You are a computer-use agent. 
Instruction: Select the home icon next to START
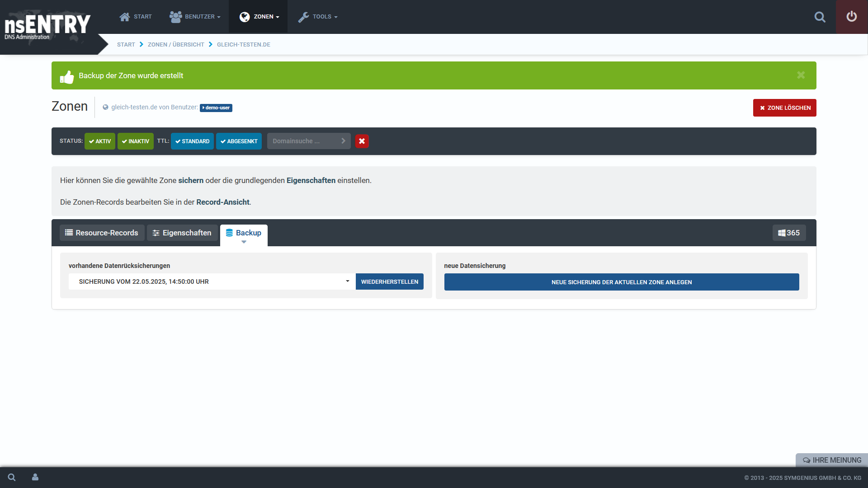pos(124,16)
